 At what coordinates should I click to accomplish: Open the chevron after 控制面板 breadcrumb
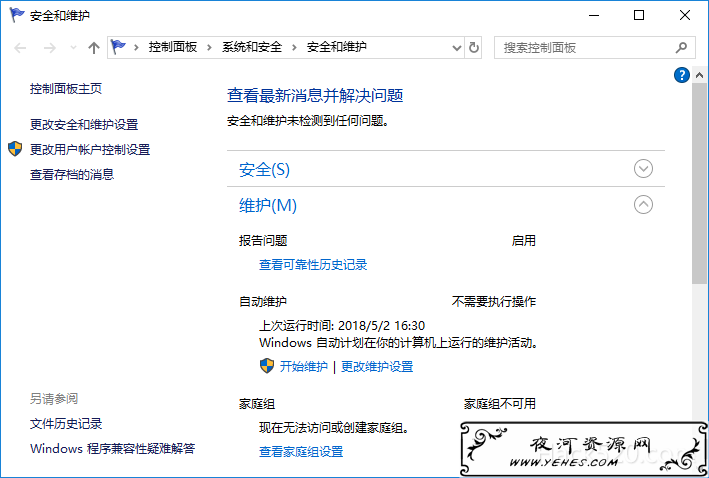point(209,47)
